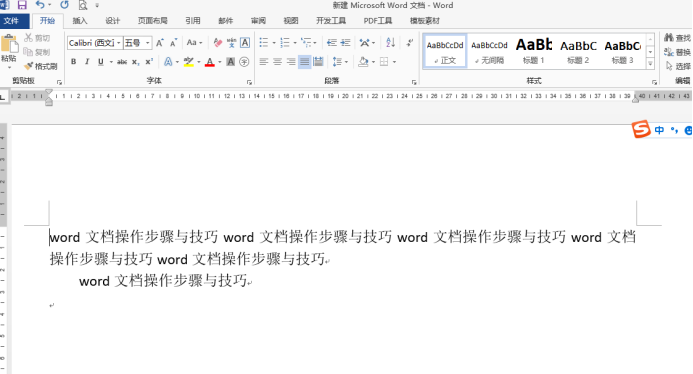
Task: Click the multilevel list icon
Action: pos(306,43)
